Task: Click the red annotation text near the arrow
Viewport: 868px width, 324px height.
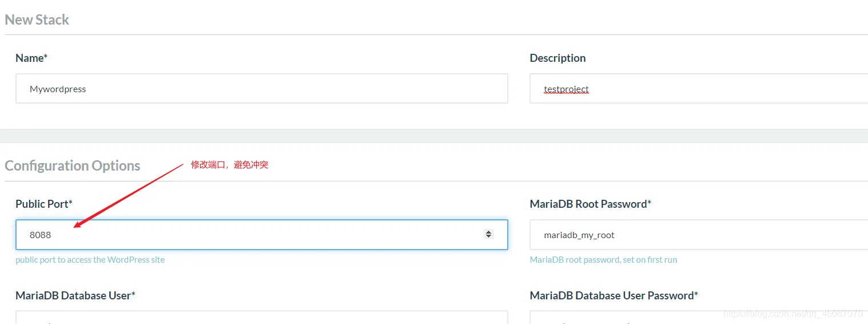Action: [x=229, y=165]
